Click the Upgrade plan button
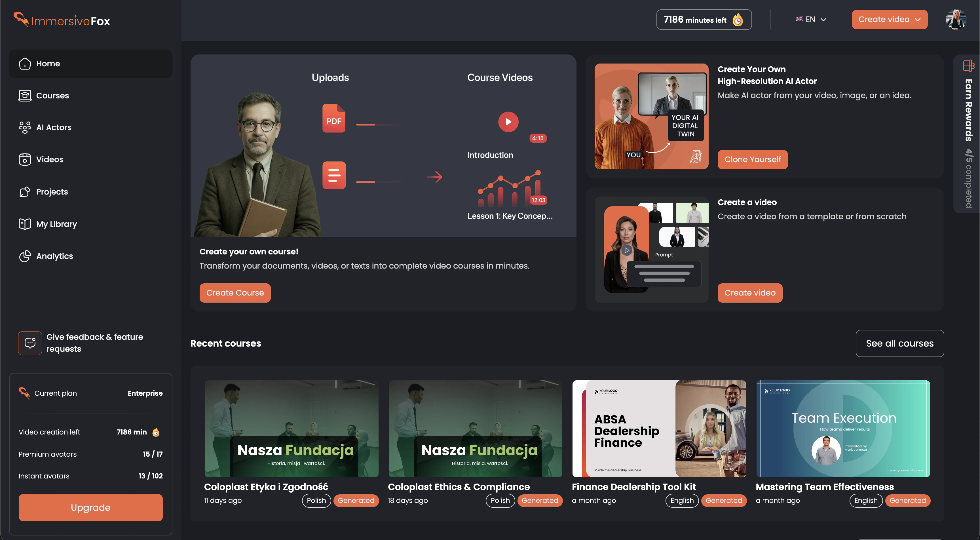 [90, 507]
